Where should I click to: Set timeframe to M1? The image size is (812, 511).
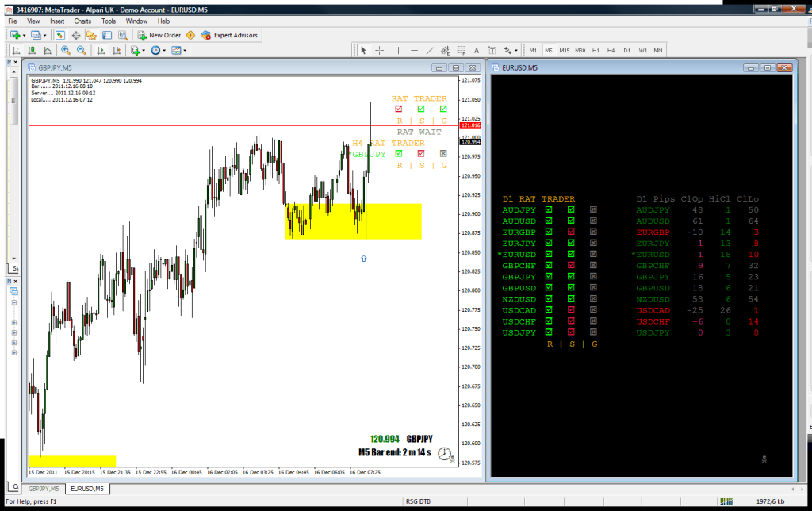click(x=533, y=50)
